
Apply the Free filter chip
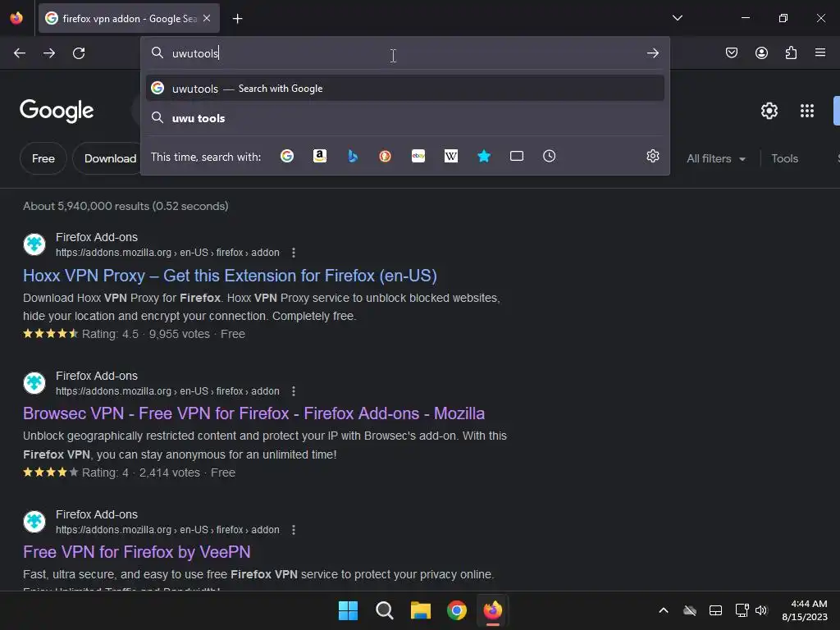click(43, 158)
